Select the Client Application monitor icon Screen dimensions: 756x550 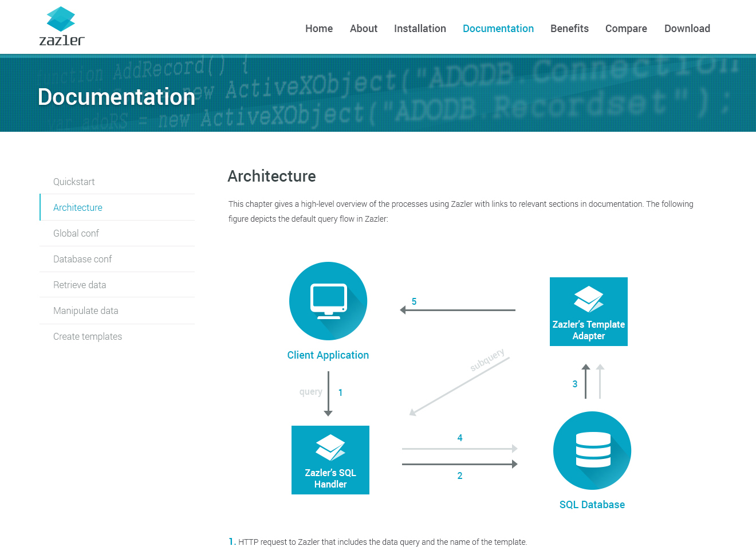click(328, 300)
